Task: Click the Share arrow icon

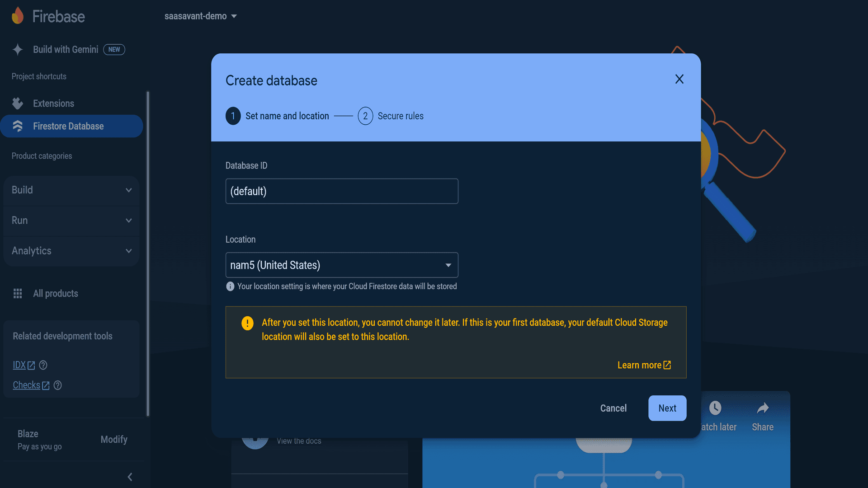Action: pyautogui.click(x=762, y=408)
